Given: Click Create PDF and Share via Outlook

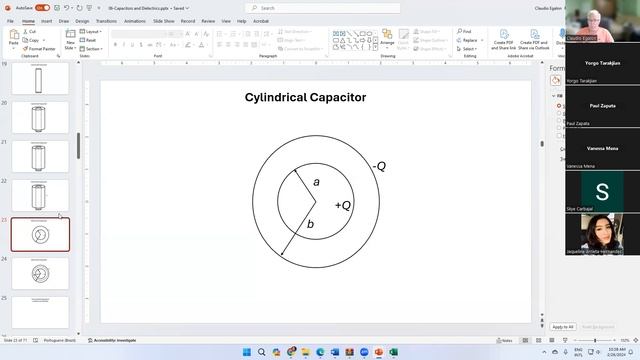Looking at the screenshot, I should click(x=534, y=40).
